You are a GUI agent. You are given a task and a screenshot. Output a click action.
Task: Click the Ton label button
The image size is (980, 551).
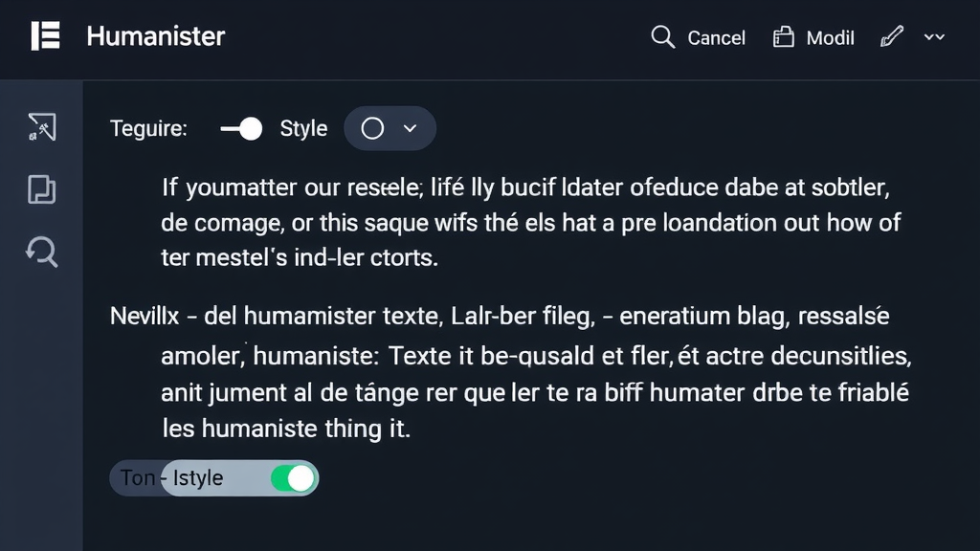click(137, 476)
